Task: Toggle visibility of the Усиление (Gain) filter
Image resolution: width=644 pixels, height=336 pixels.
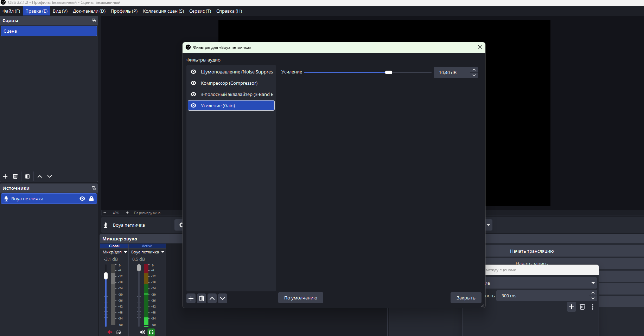Action: coord(193,105)
